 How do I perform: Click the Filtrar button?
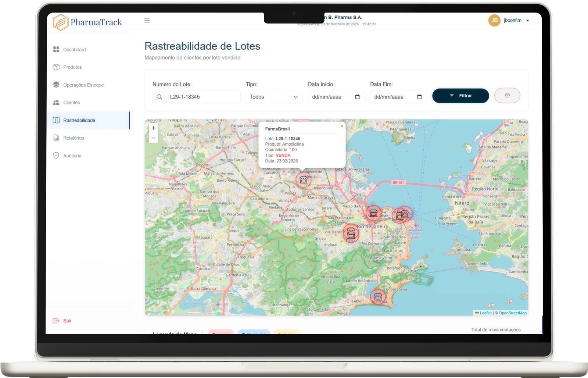(x=460, y=96)
